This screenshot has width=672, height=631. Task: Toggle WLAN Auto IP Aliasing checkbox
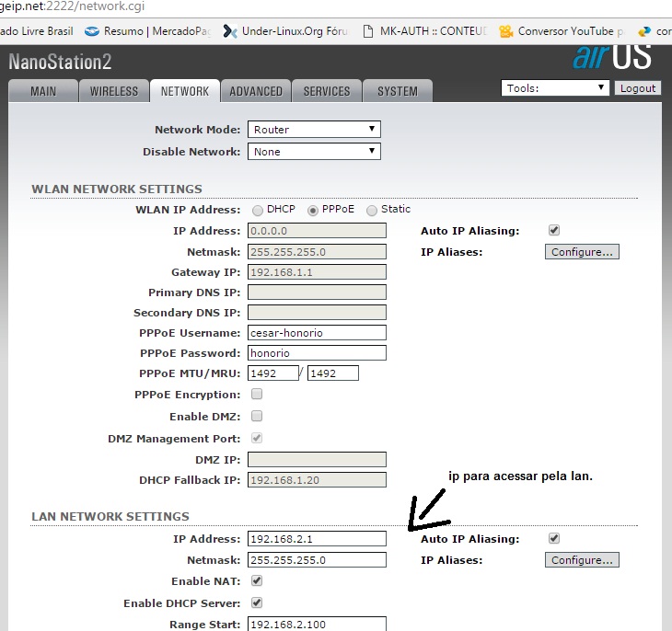[554, 230]
